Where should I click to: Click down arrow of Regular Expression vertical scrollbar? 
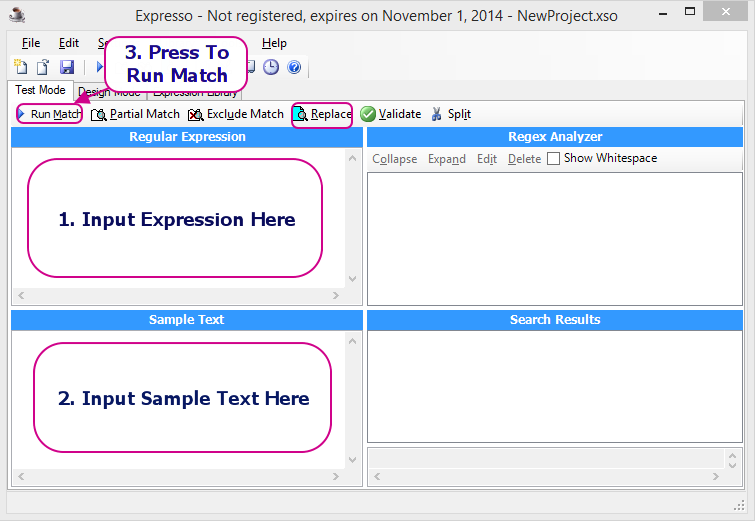352,279
